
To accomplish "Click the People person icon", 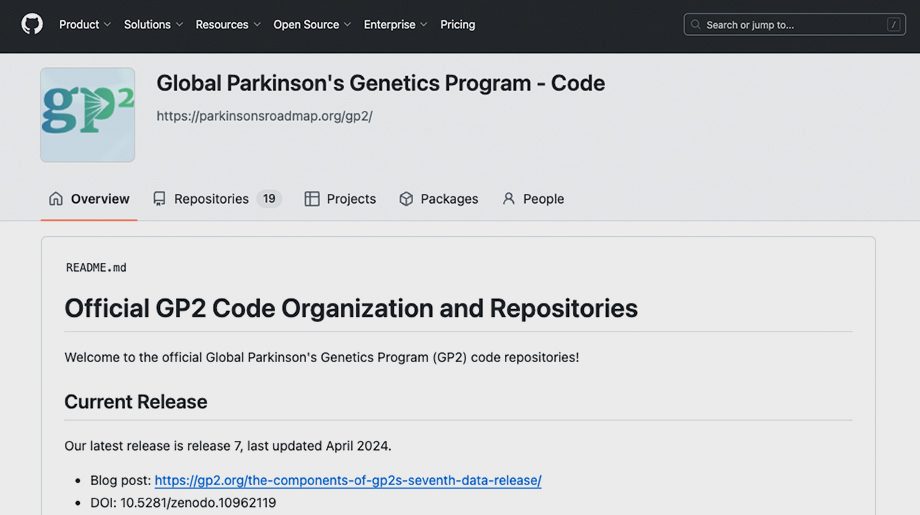I will 509,199.
